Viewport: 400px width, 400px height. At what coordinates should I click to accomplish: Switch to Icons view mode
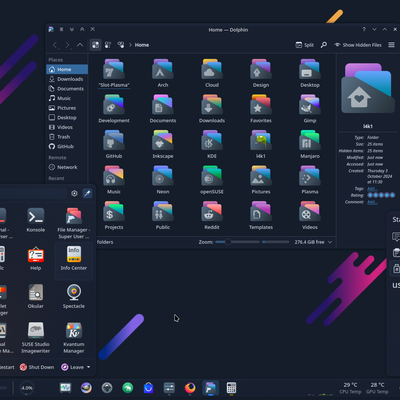click(x=96, y=45)
